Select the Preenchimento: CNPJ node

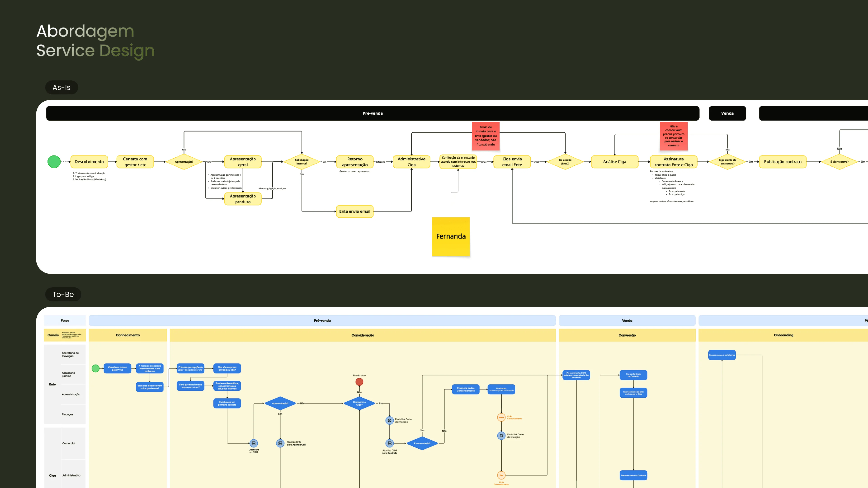tap(576, 375)
